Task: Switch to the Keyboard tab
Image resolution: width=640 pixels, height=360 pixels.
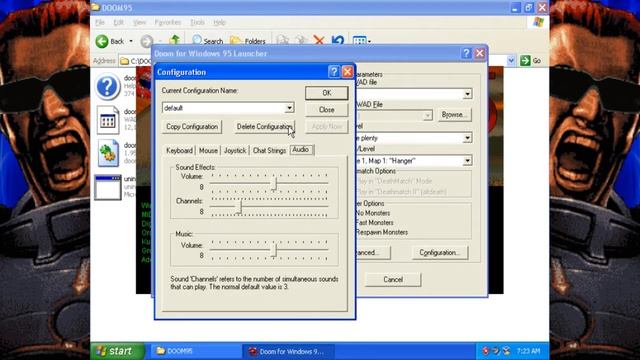Action: coord(179,151)
